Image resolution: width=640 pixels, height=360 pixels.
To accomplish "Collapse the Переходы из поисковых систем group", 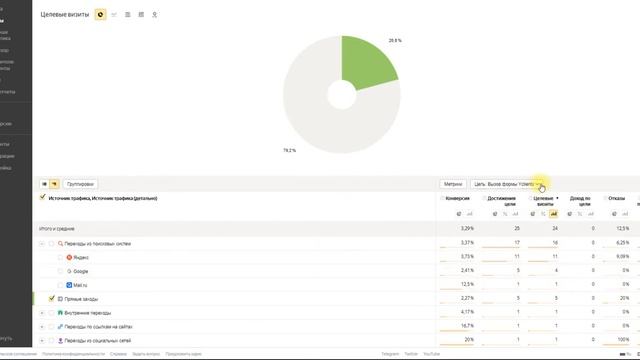I will tap(42, 244).
